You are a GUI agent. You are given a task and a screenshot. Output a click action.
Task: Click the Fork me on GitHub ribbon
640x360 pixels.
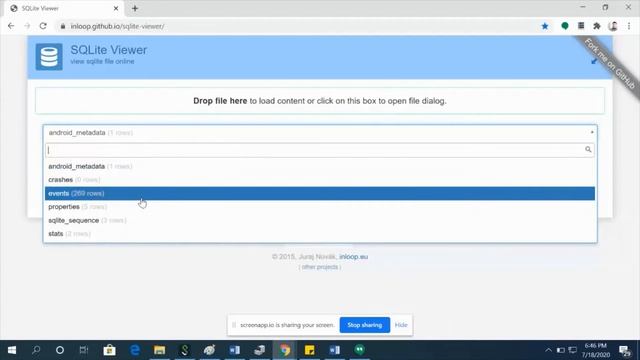click(x=609, y=63)
